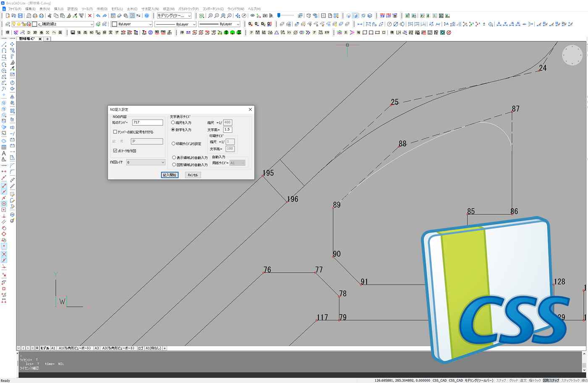Click the R tool icon in third toolbar
588x383 pixels.
(346, 32)
